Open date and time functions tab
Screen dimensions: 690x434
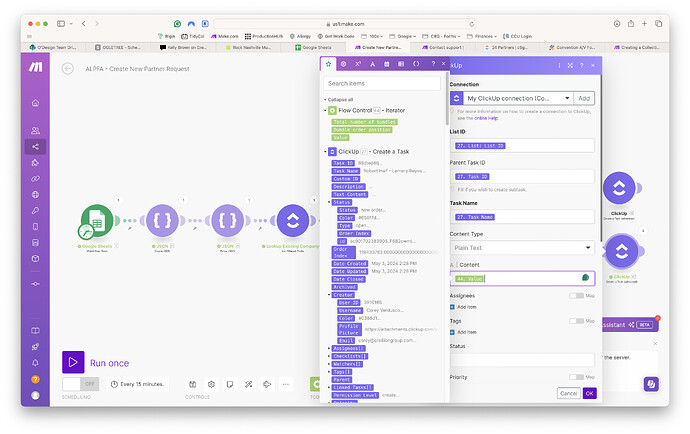point(386,64)
